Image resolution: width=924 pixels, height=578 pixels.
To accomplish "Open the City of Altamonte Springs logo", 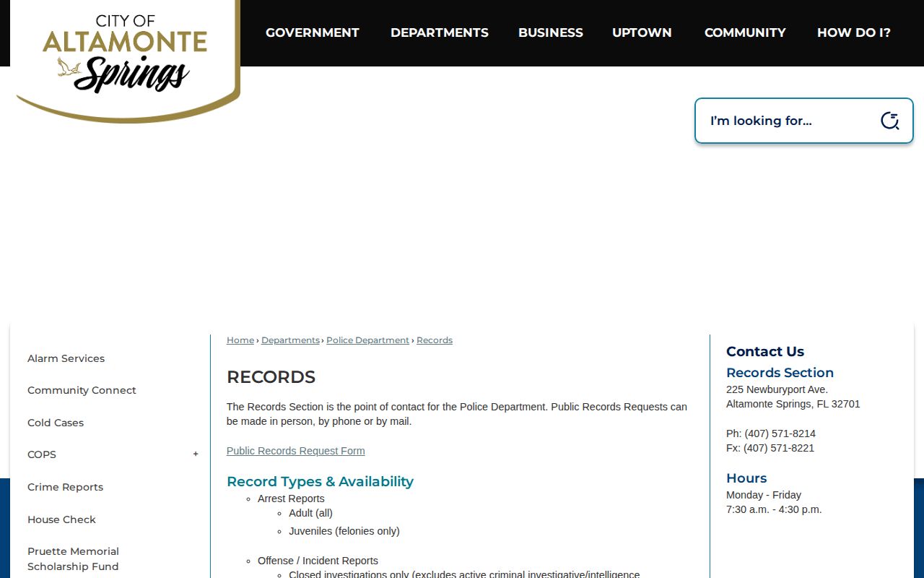I will pos(127,61).
